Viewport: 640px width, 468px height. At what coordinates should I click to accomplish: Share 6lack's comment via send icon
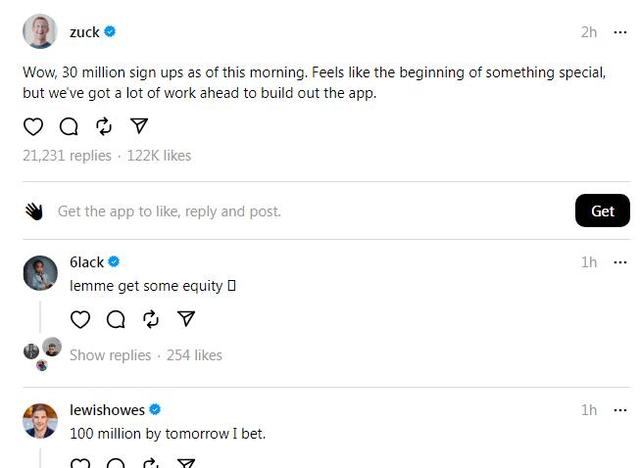tap(186, 319)
